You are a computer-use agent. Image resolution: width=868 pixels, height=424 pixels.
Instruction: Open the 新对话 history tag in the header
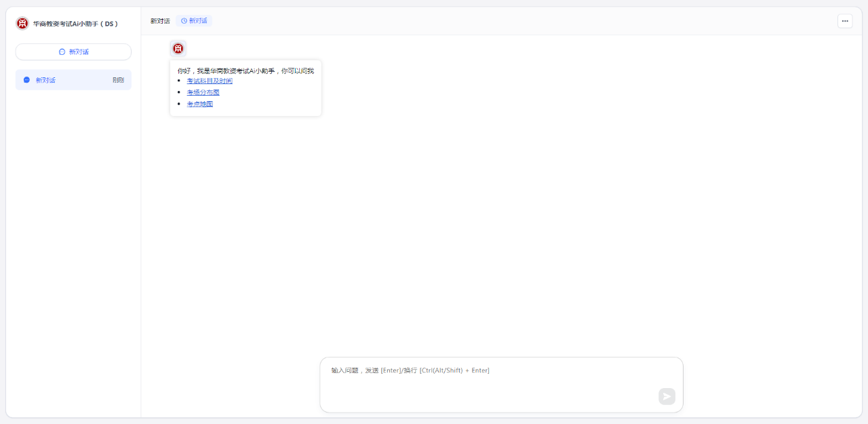194,21
